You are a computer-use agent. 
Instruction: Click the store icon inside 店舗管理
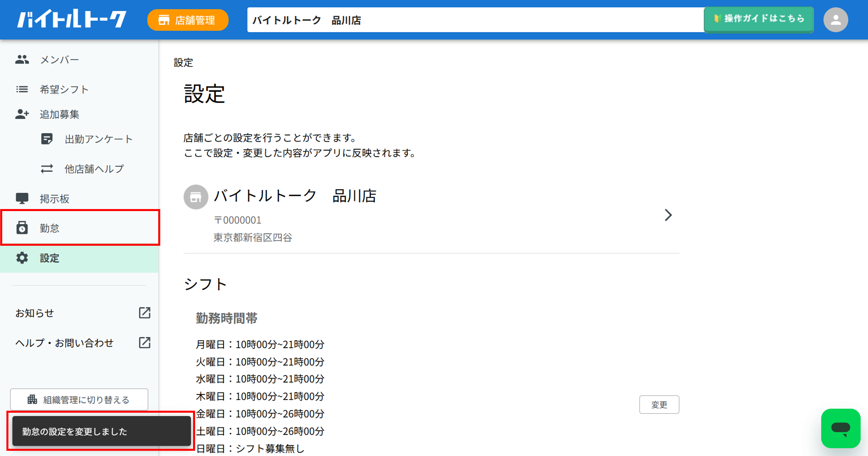point(164,20)
